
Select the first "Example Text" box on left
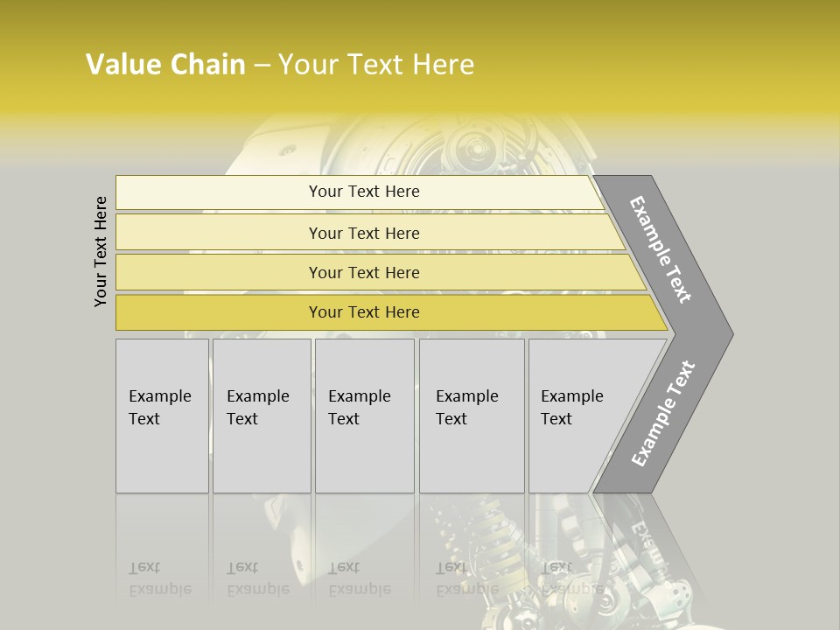(162, 416)
